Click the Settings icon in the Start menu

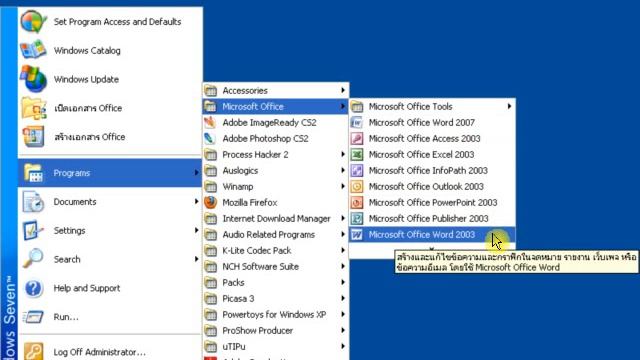pos(33,231)
